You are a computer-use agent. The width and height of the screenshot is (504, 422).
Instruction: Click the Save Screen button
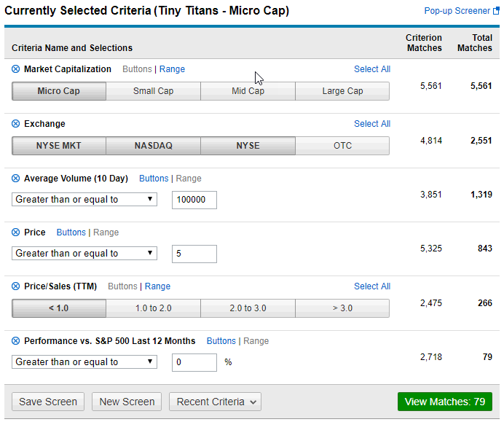coord(48,402)
